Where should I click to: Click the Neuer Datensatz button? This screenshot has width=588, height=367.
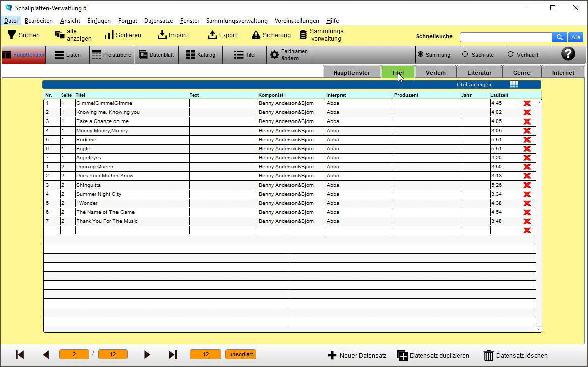[x=357, y=355]
